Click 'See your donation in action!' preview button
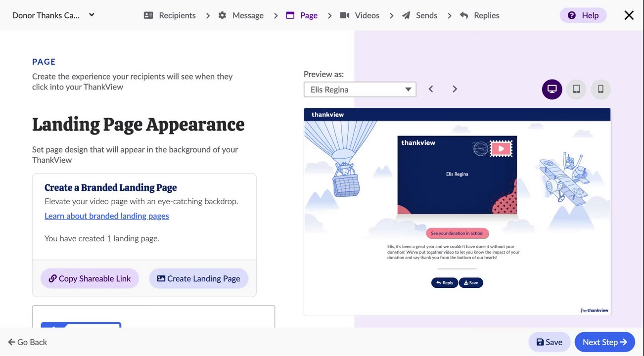 pyautogui.click(x=458, y=233)
